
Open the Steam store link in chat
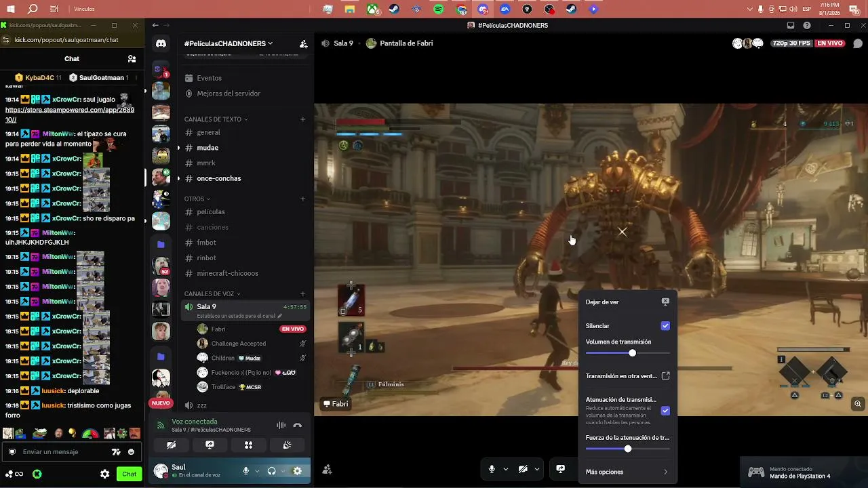click(x=70, y=115)
